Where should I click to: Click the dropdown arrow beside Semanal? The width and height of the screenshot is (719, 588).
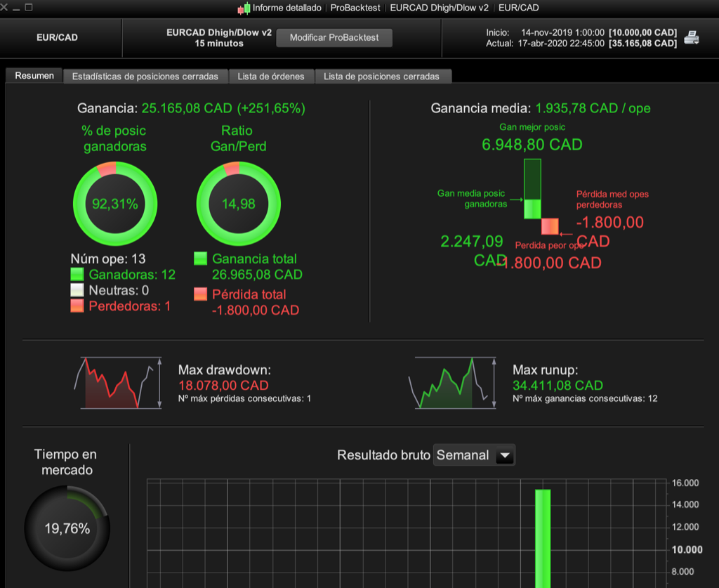pyautogui.click(x=505, y=455)
